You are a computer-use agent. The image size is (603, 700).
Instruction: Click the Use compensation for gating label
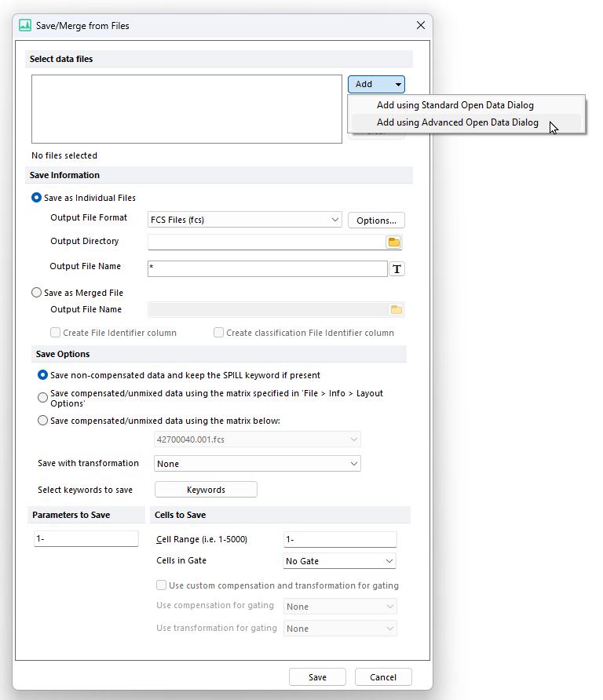pos(215,605)
